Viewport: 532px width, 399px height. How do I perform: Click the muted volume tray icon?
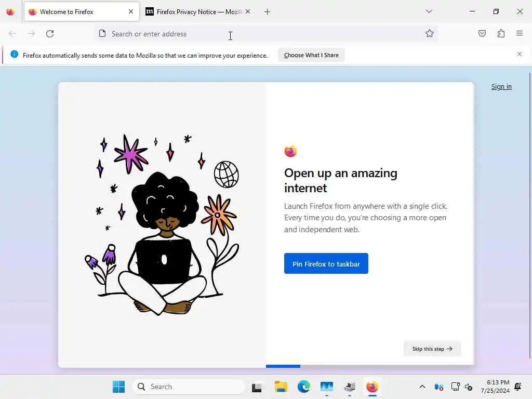coord(469,387)
